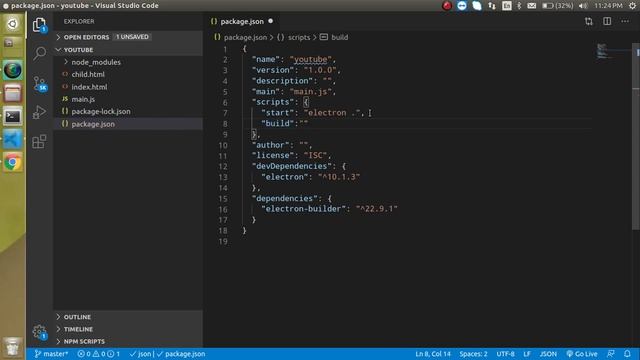Click the Ln 8, Col 14 indicator

pos(433,354)
